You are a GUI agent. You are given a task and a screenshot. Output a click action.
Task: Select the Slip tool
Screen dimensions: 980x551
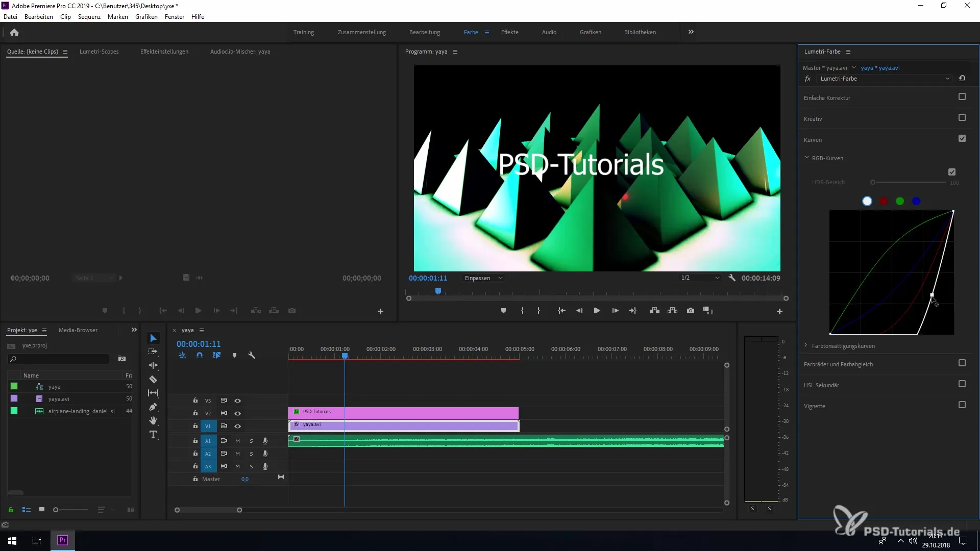(153, 393)
